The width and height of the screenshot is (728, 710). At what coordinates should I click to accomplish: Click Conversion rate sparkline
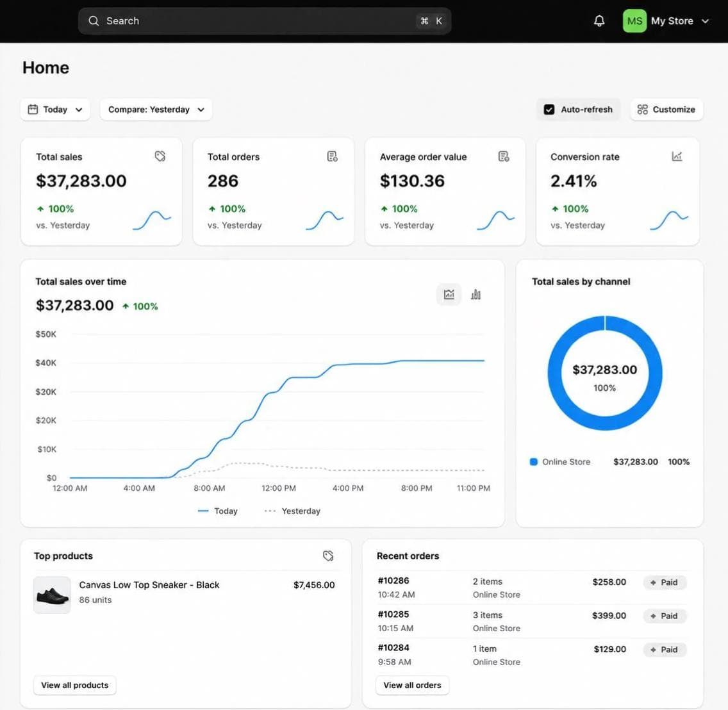(669, 220)
